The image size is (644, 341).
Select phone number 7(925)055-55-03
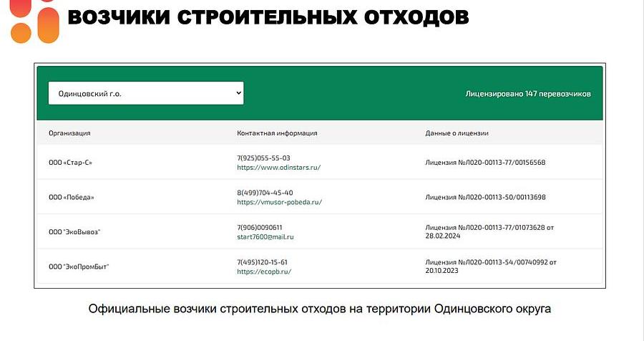[263, 158]
